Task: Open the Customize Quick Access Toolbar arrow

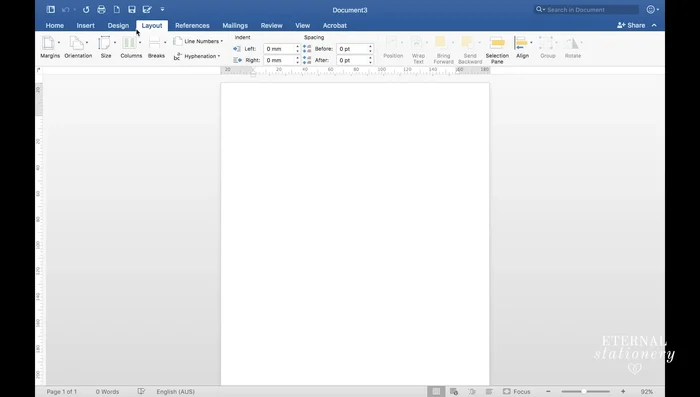Action: pyautogui.click(x=162, y=9)
